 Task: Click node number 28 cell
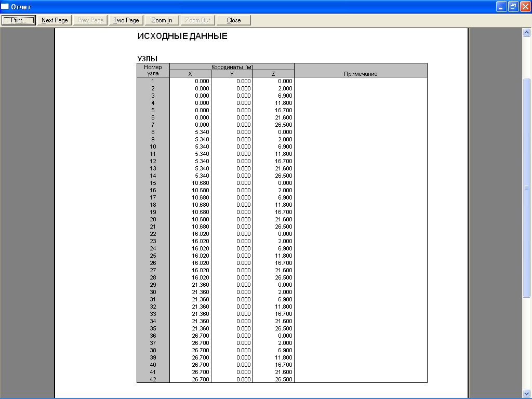pyautogui.click(x=153, y=277)
